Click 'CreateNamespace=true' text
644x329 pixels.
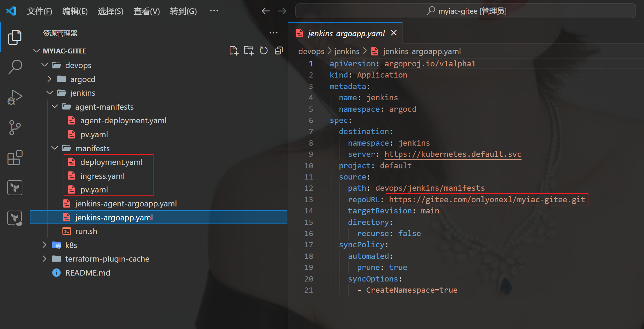[412, 290]
